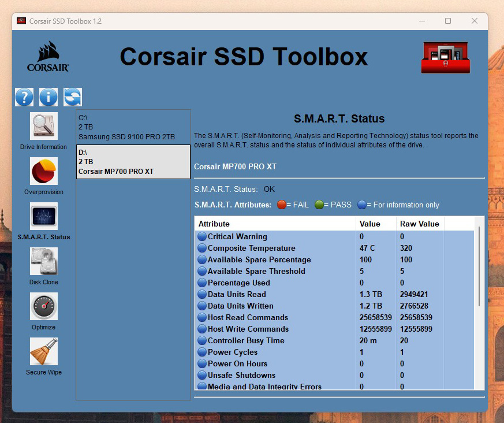Select the C:\ Samsung SSD 9100 PRO drive
This screenshot has height=423, width=504.
(x=133, y=127)
